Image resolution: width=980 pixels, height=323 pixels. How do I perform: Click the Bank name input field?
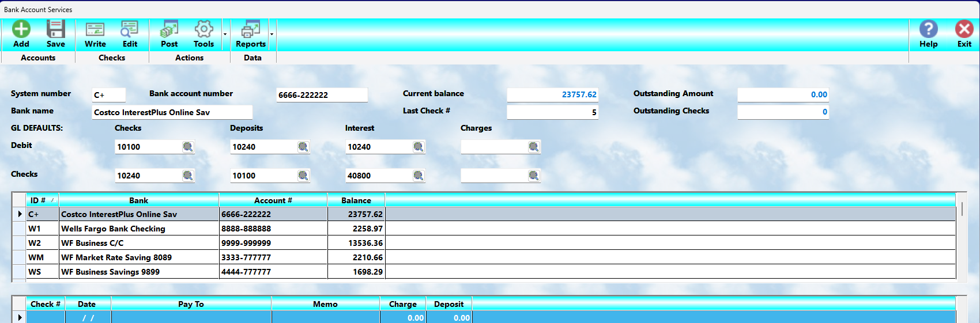tap(172, 112)
